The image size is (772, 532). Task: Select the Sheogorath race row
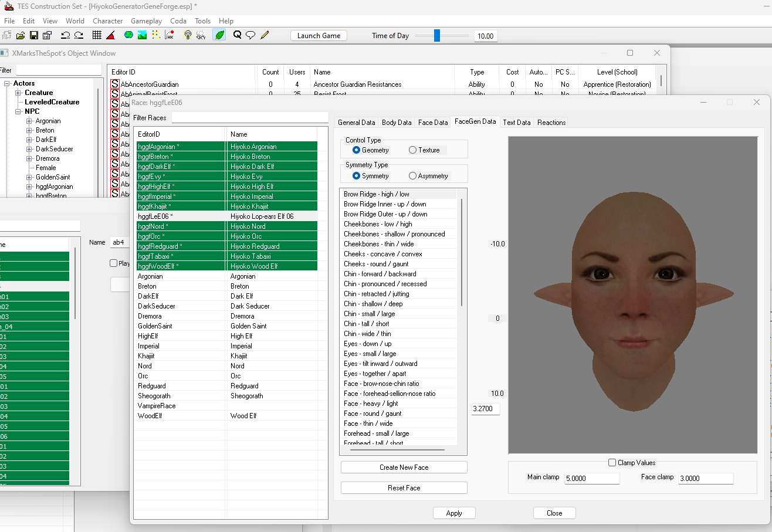click(x=227, y=396)
